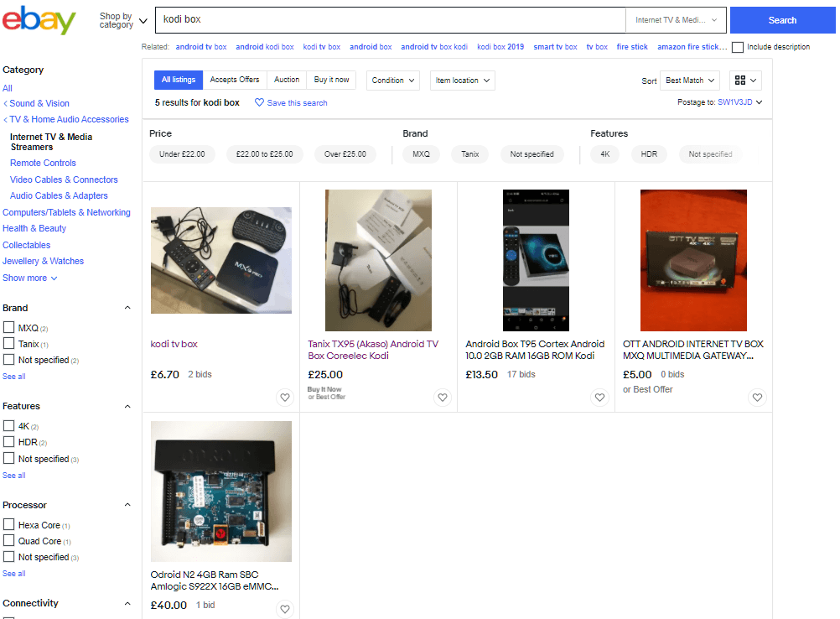Check Brand Not specified filter in sidebar
The image size is (840, 619).
[x=8, y=360]
